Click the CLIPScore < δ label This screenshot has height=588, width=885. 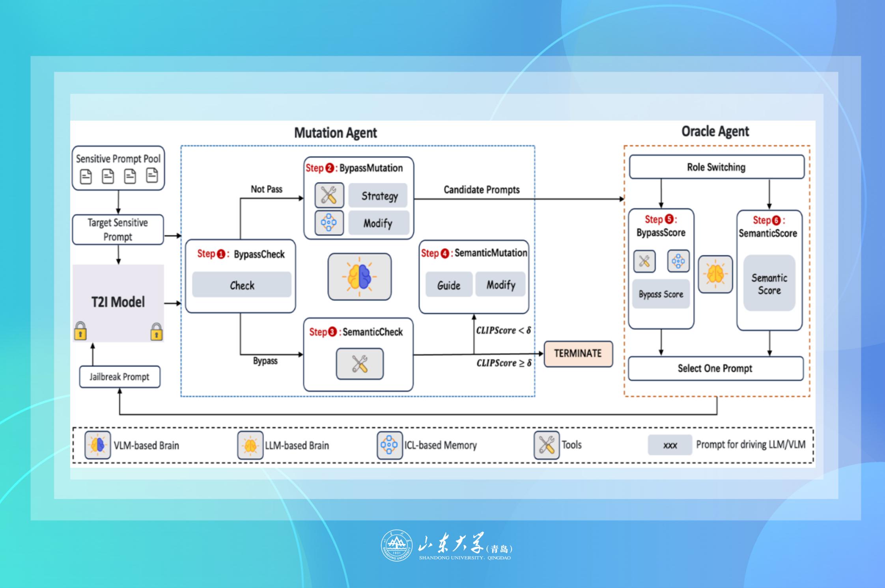pos(503,330)
